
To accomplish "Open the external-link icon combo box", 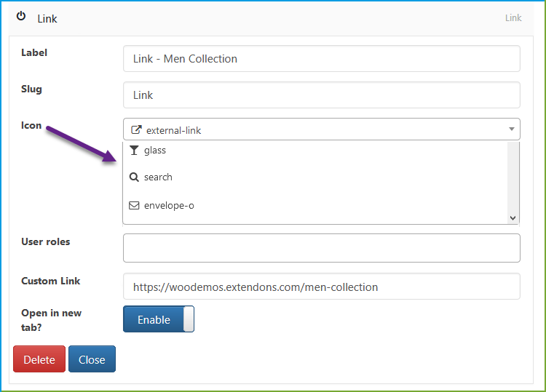I will (321, 129).
